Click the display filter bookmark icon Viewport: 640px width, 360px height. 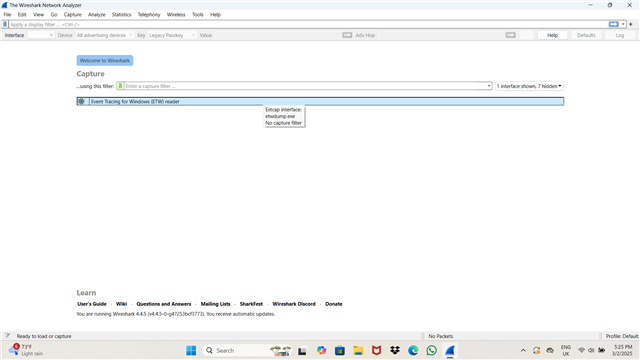pyautogui.click(x=5, y=24)
